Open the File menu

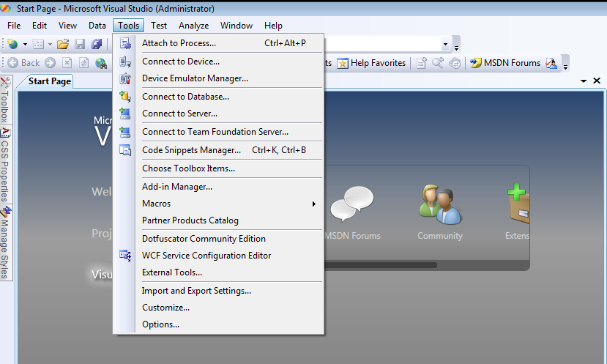[x=14, y=26]
